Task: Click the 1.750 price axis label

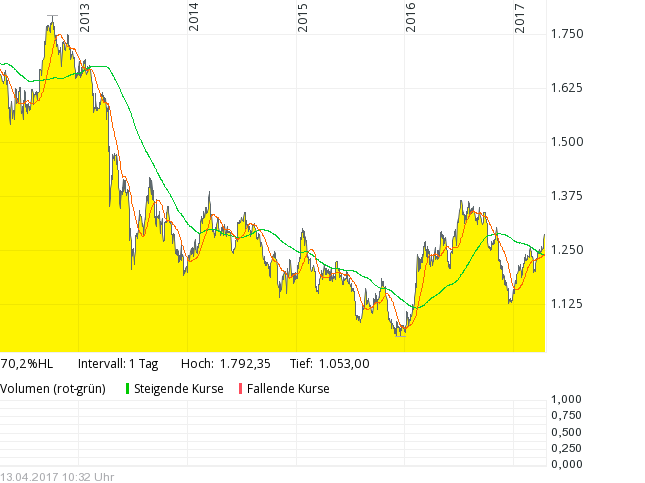Action: (x=566, y=34)
